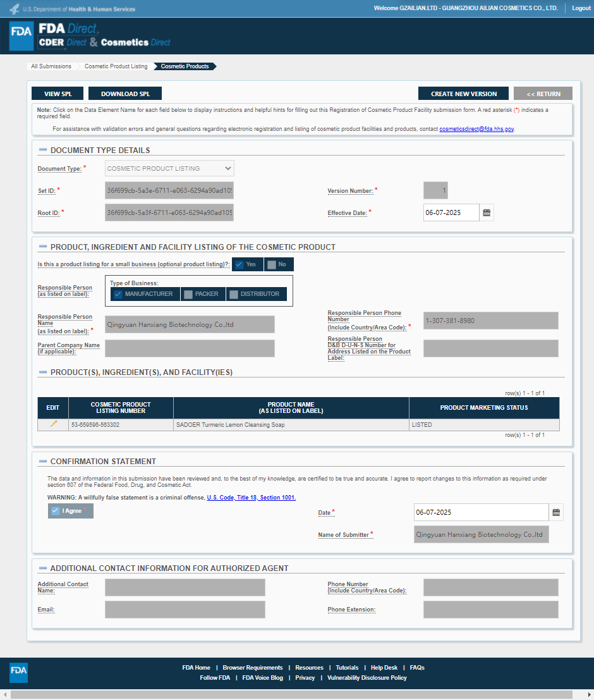Click the FDA logo in footer

pos(18,672)
